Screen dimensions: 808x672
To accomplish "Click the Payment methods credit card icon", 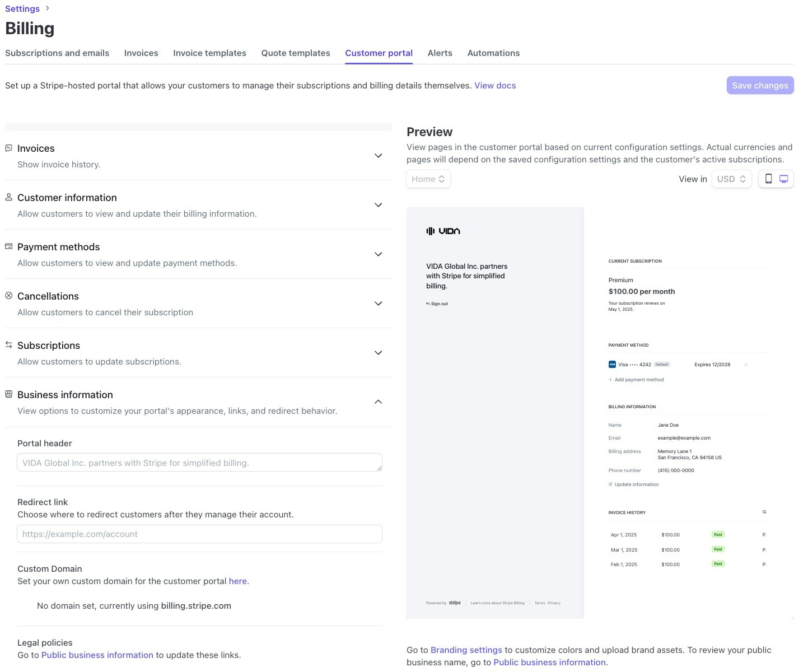I will tap(8, 246).
